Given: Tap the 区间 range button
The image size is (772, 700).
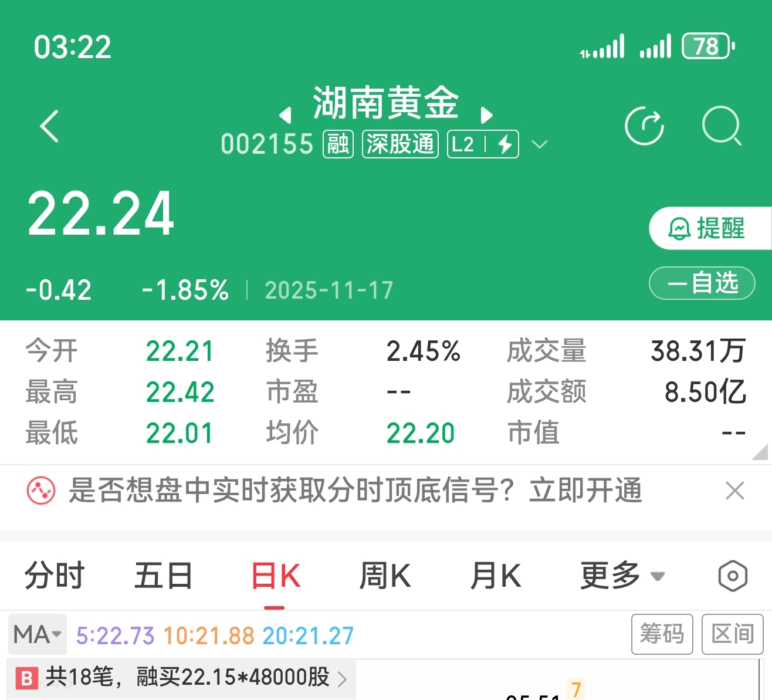Looking at the screenshot, I should pos(733,634).
